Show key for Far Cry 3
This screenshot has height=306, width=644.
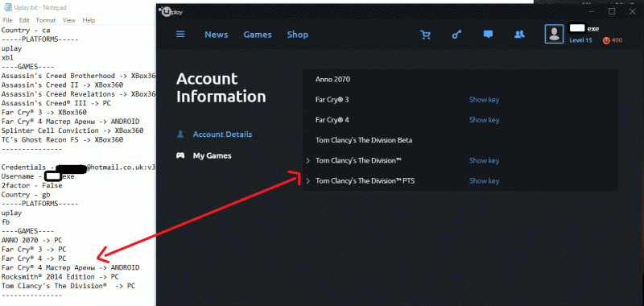coord(485,100)
